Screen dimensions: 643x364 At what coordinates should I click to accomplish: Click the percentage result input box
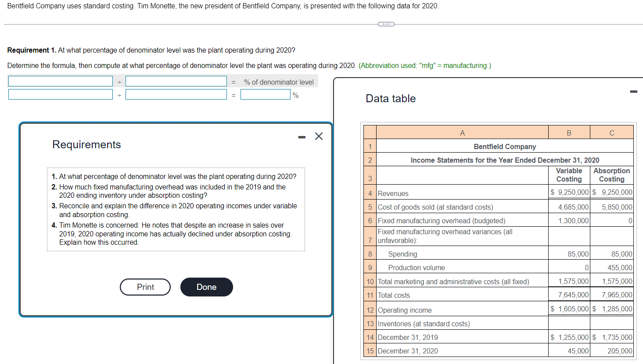coord(265,94)
